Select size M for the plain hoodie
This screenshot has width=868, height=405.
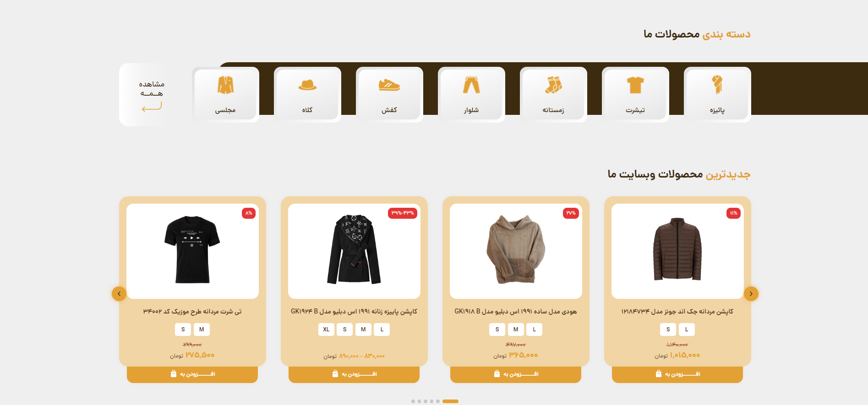click(516, 329)
